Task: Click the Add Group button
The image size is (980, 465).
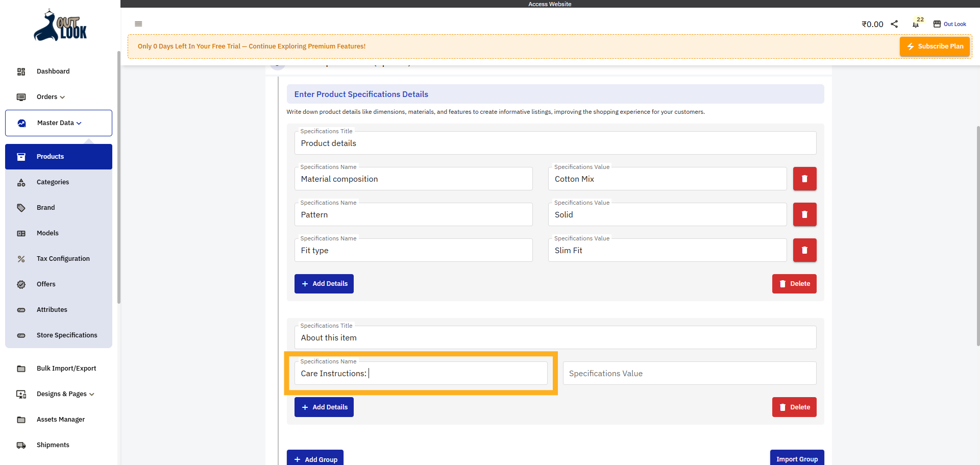Action: coord(315,458)
